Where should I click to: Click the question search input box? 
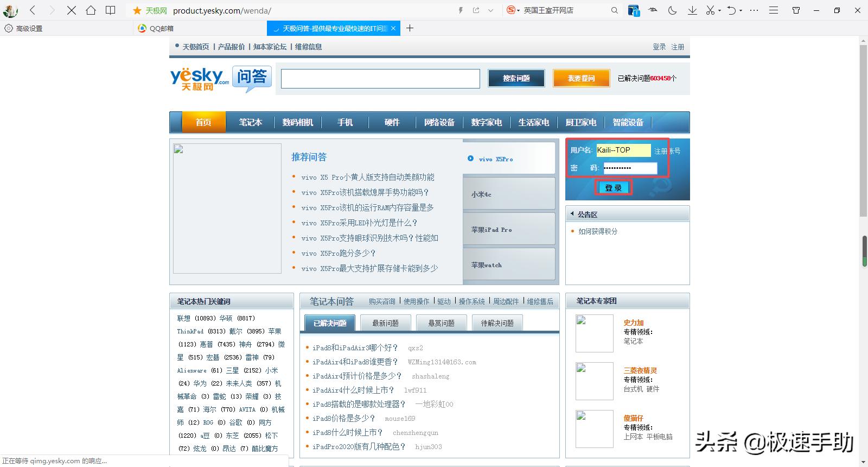(x=380, y=79)
